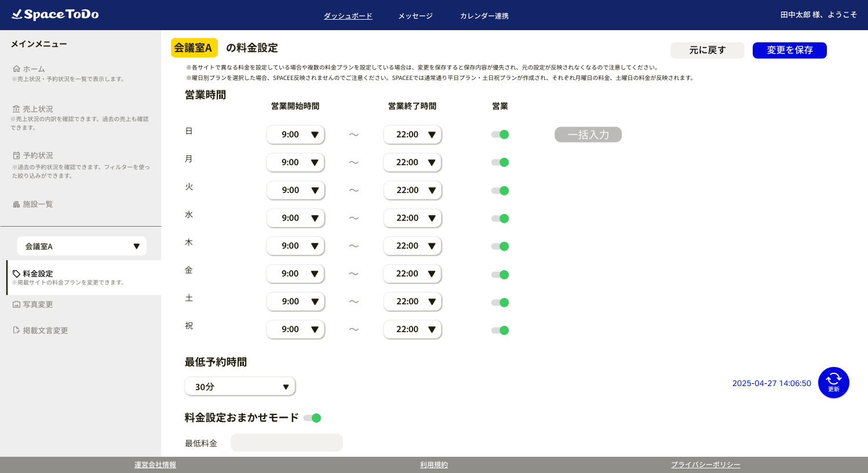This screenshot has width=868, height=473.
Task: Click the reservation status (予約状況) calendar icon
Action: point(16,155)
